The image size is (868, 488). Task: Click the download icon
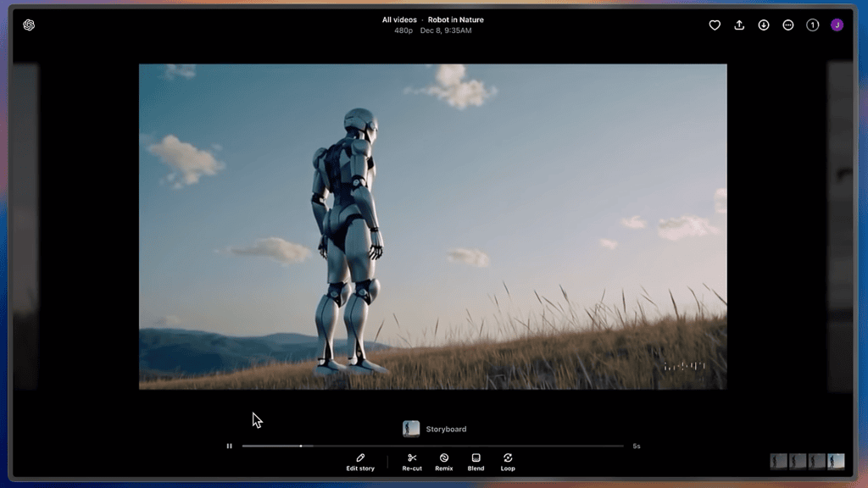763,25
